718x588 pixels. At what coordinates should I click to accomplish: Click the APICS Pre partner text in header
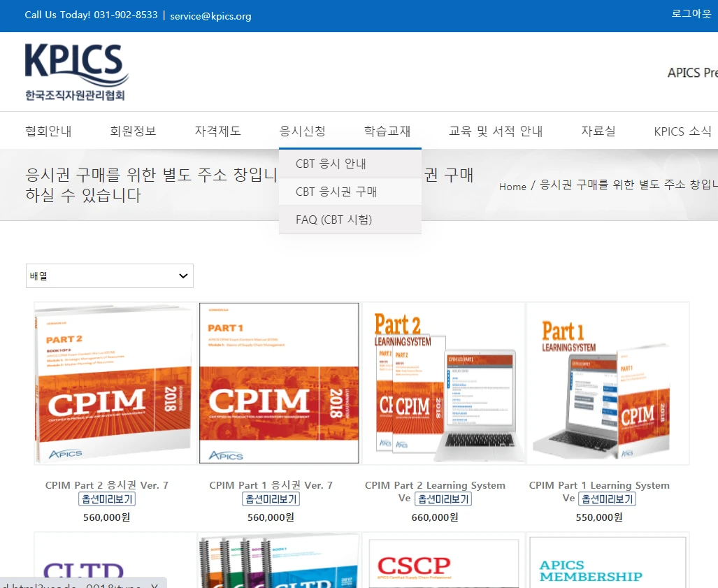[x=692, y=72]
